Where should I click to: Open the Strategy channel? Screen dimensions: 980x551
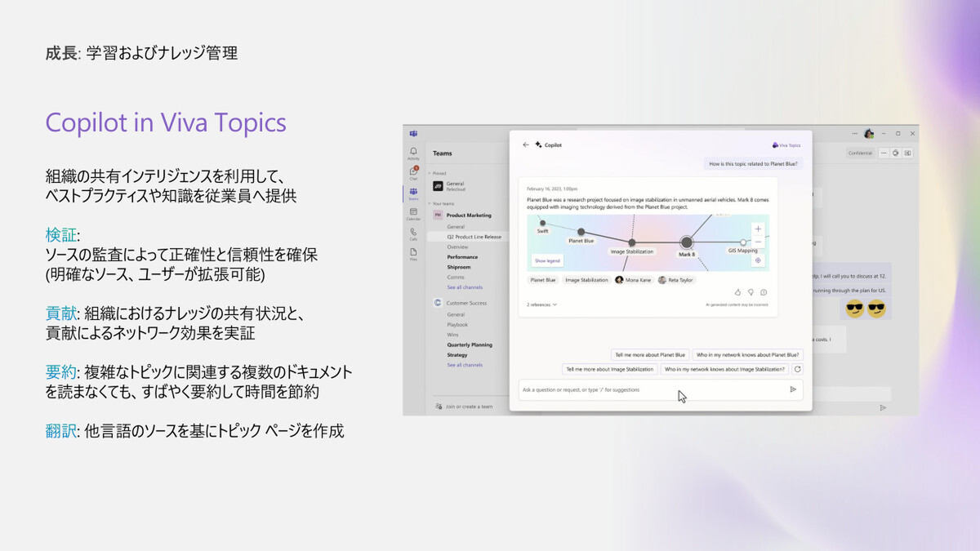(457, 355)
